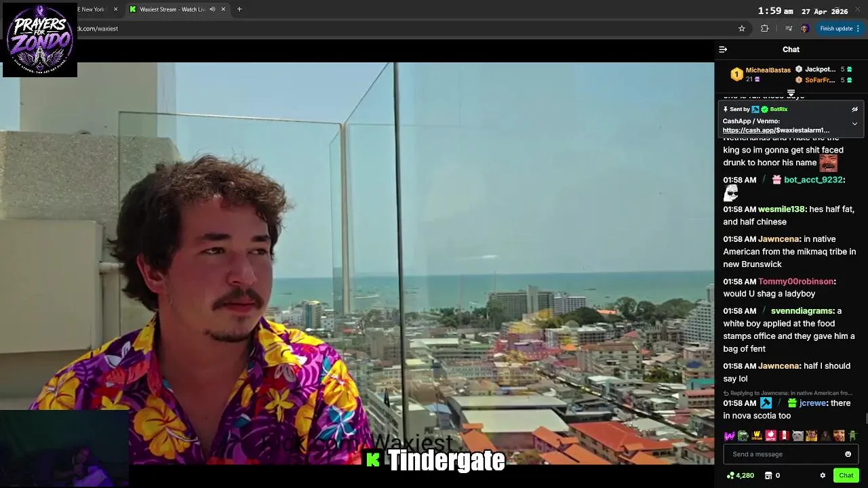Click username Tommy00robinson in chat
This screenshot has height=488, width=868.
(x=795, y=281)
